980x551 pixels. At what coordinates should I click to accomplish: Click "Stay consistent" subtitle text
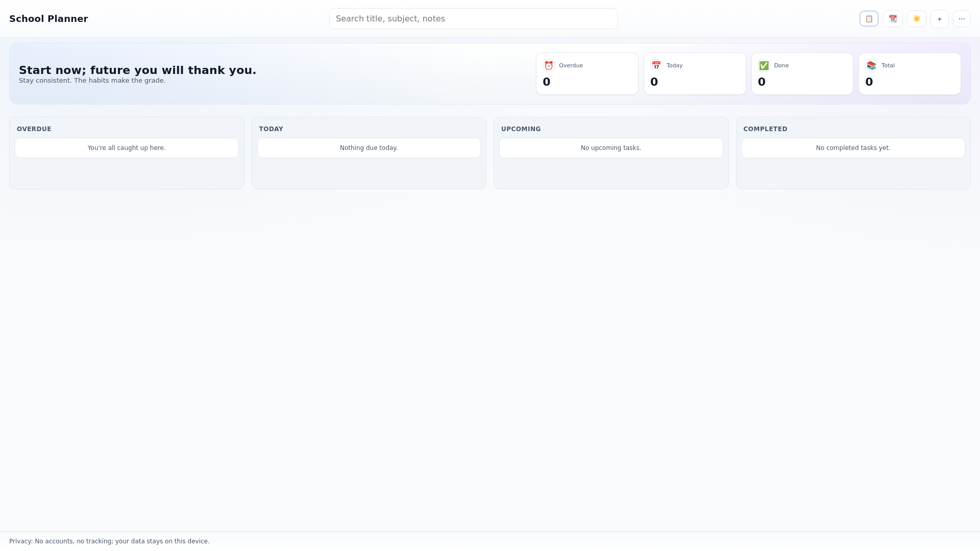(92, 81)
